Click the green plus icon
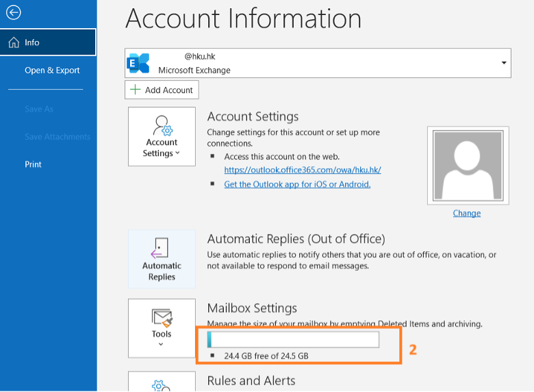Image resolution: width=534 pixels, height=392 pixels. pos(135,90)
